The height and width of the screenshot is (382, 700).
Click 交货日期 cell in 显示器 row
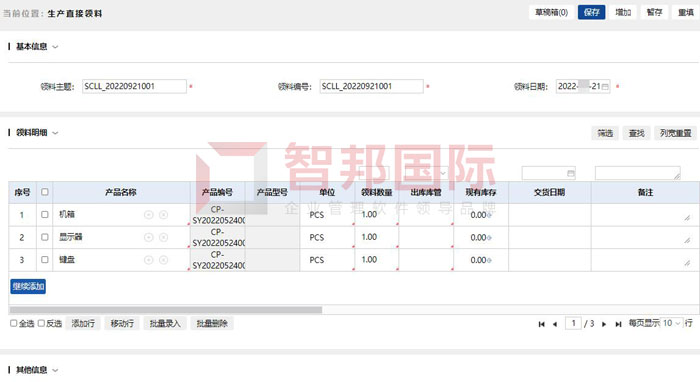[x=550, y=237]
